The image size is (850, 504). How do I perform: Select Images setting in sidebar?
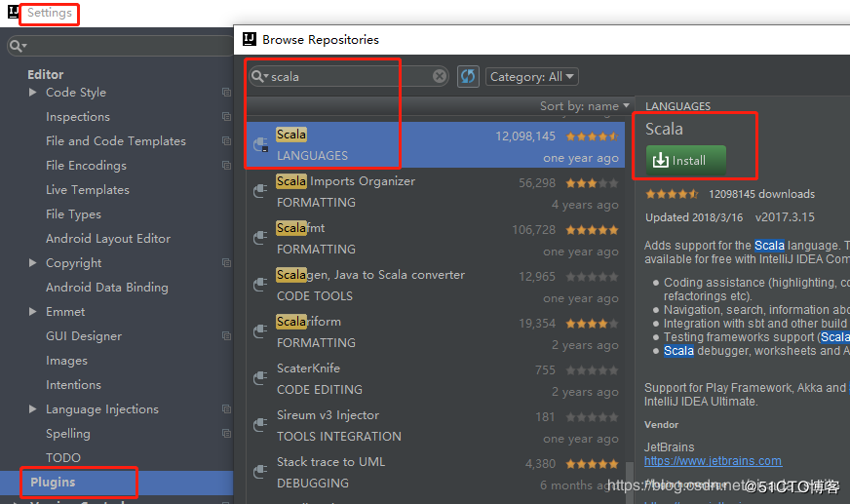coord(66,361)
